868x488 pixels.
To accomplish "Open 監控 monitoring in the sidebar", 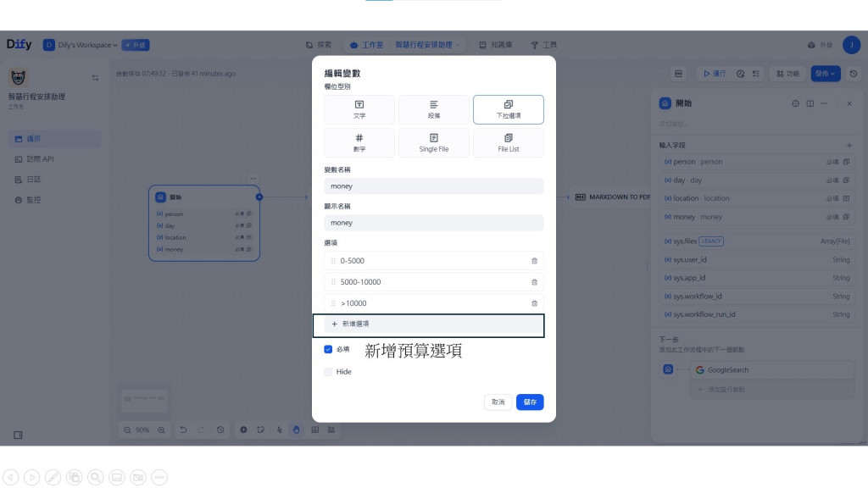I will click(x=55, y=200).
